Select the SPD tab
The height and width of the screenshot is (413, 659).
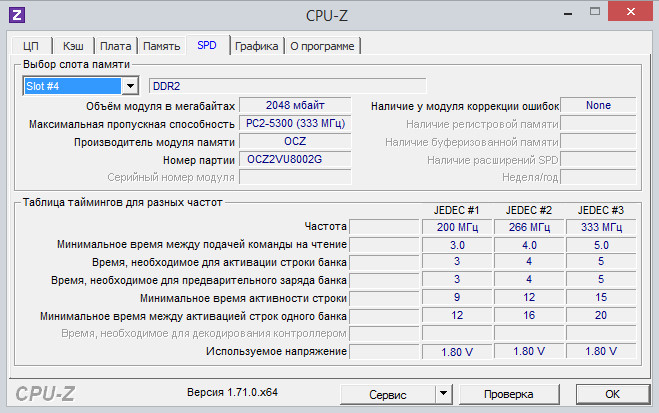(x=207, y=45)
